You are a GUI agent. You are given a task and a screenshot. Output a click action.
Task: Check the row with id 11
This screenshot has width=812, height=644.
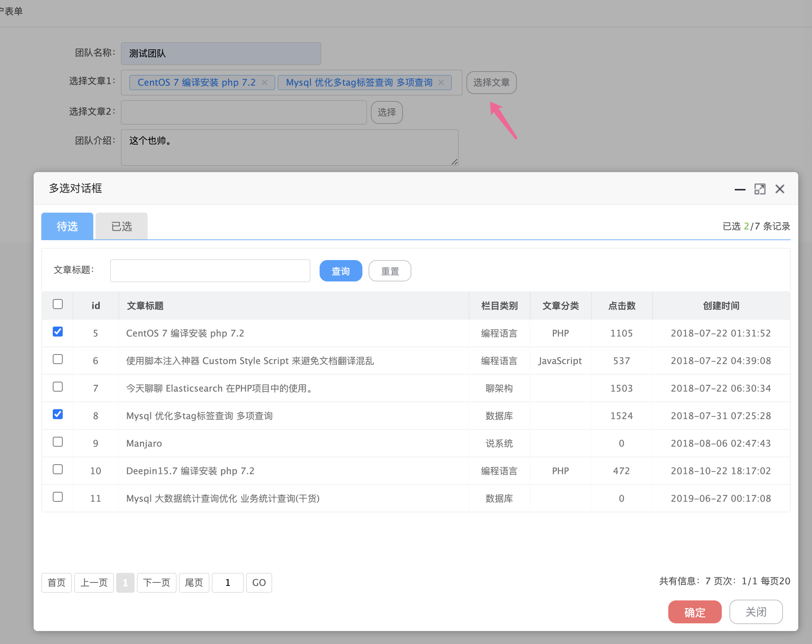point(58,497)
